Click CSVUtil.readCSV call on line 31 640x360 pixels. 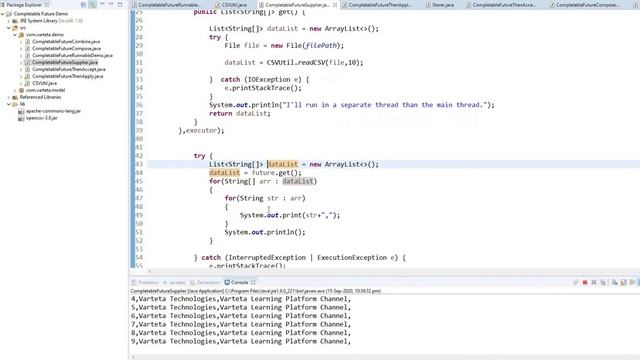315,62
